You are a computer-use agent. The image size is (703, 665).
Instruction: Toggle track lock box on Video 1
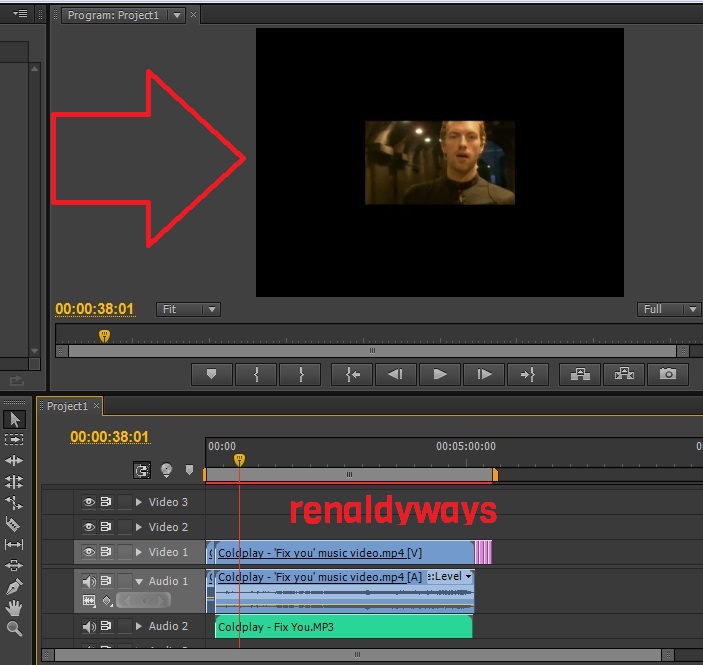tap(125, 552)
